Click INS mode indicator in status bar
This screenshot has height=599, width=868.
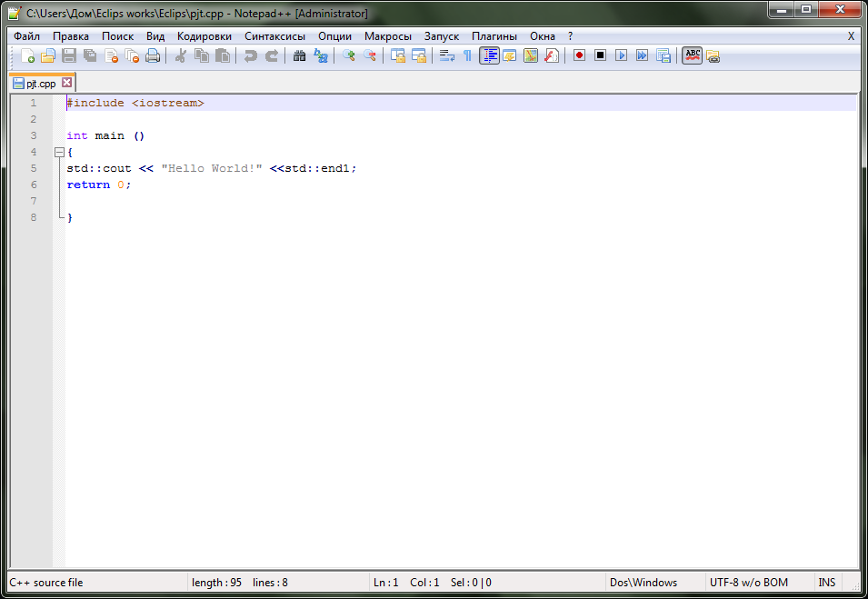click(827, 583)
